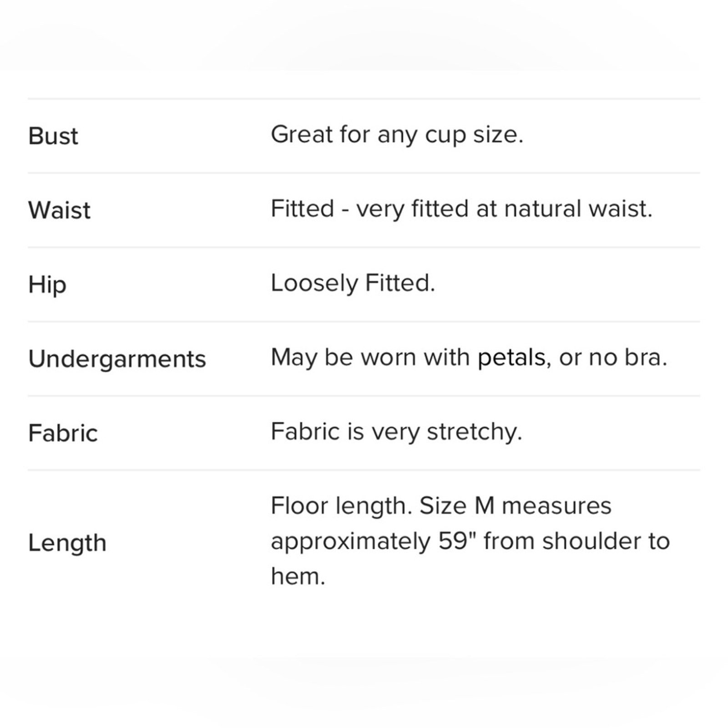Select the Bust row label

click(53, 136)
